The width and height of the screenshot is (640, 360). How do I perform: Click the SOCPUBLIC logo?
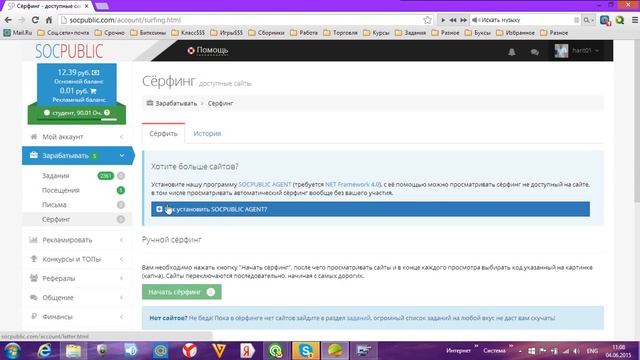tap(69, 51)
